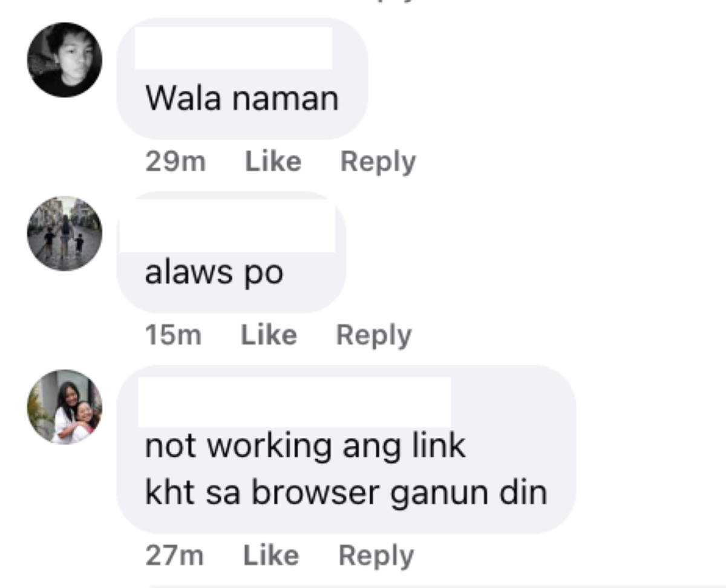
Task: Reply to the 'Wala naman' comment
Action: click(378, 162)
